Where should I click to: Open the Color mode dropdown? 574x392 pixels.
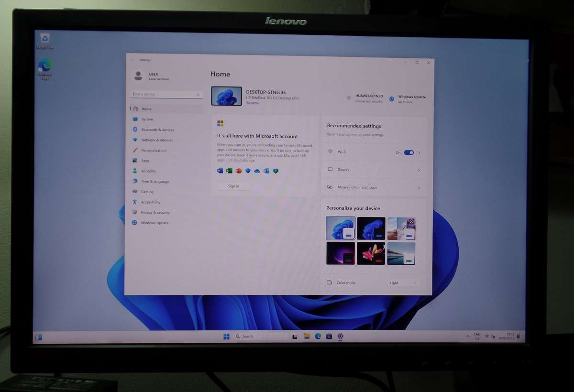tap(402, 283)
